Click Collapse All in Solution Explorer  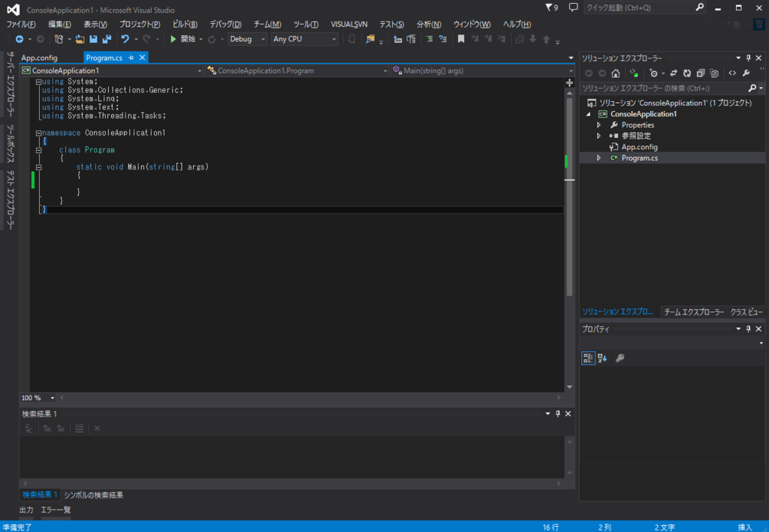click(701, 74)
